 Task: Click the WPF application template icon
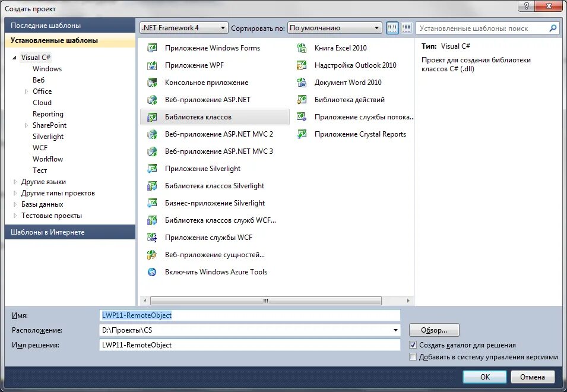(152, 65)
